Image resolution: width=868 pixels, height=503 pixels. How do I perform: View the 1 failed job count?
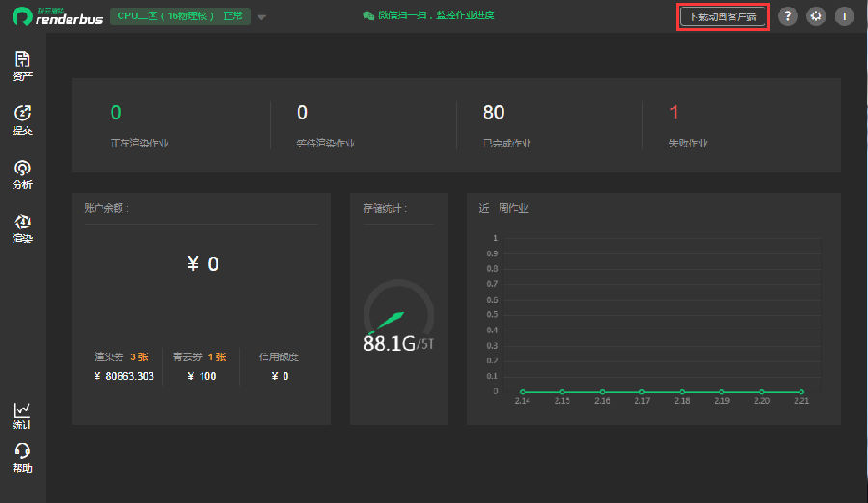(674, 113)
